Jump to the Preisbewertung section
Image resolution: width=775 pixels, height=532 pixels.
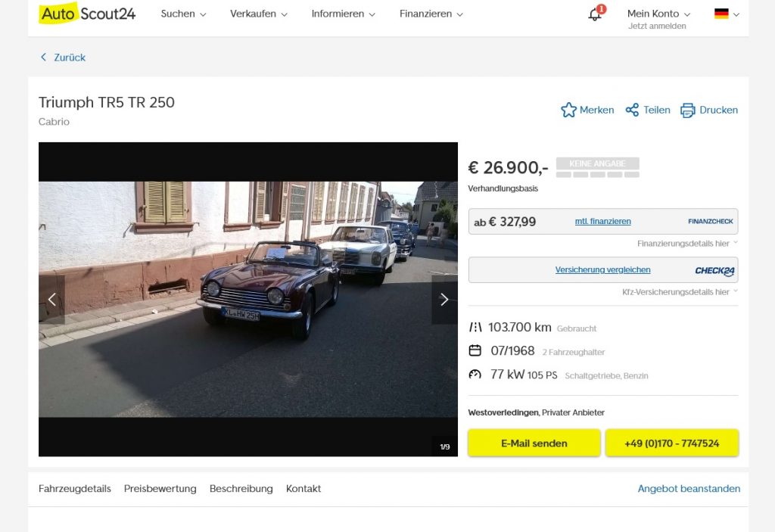tap(160, 489)
